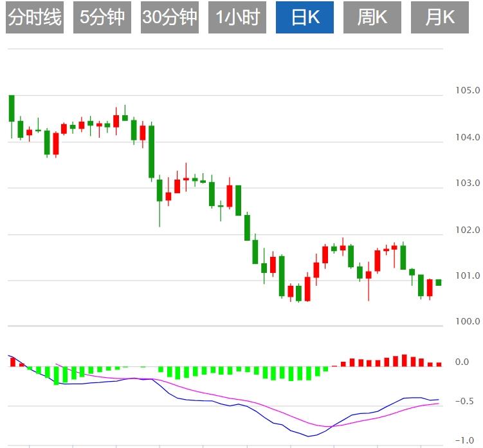Click the leftmost red MACD histogram bar

[12, 362]
